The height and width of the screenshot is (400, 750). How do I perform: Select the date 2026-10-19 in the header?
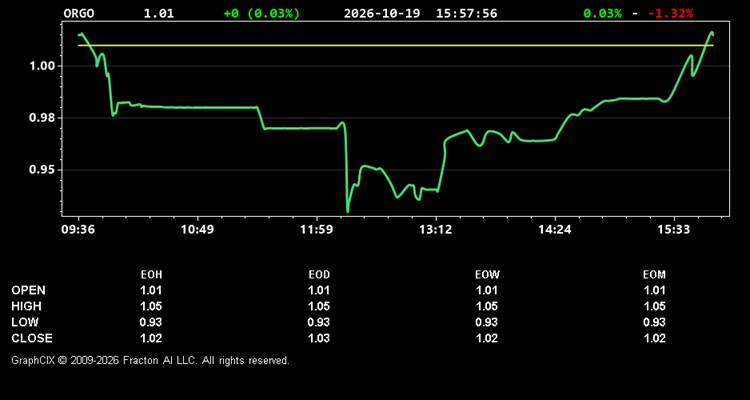(382, 13)
